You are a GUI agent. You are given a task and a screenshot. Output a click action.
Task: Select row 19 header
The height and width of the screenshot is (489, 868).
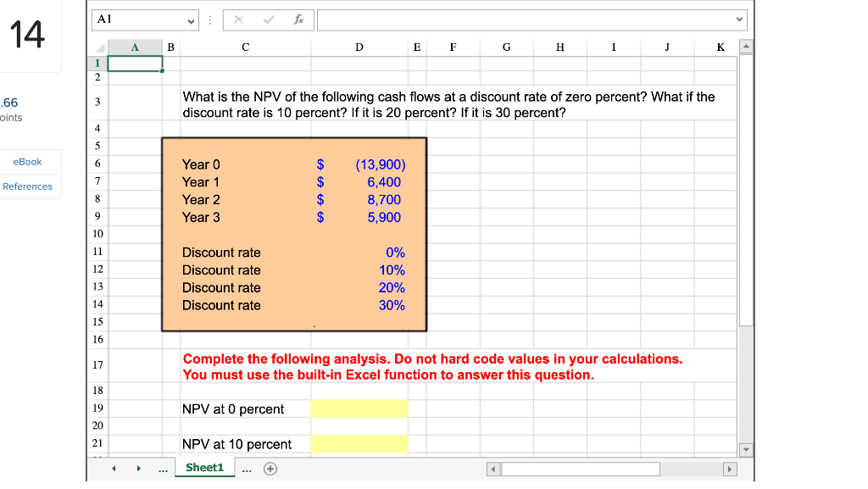point(97,408)
